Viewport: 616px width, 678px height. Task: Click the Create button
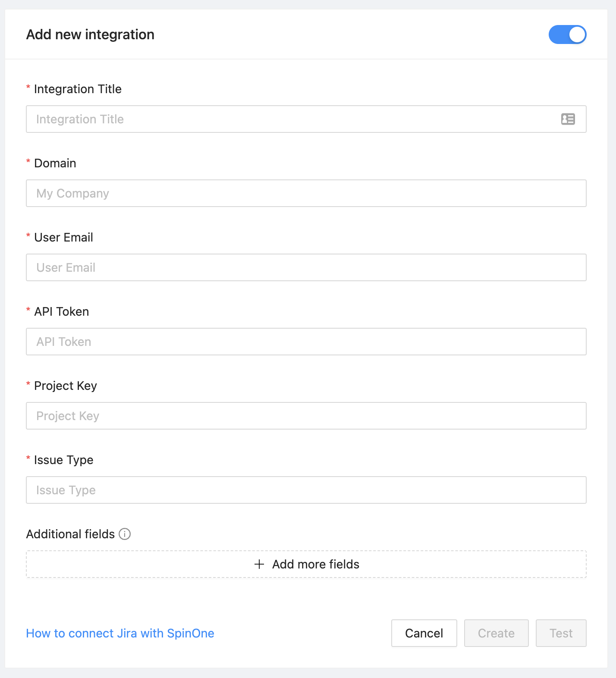496,633
